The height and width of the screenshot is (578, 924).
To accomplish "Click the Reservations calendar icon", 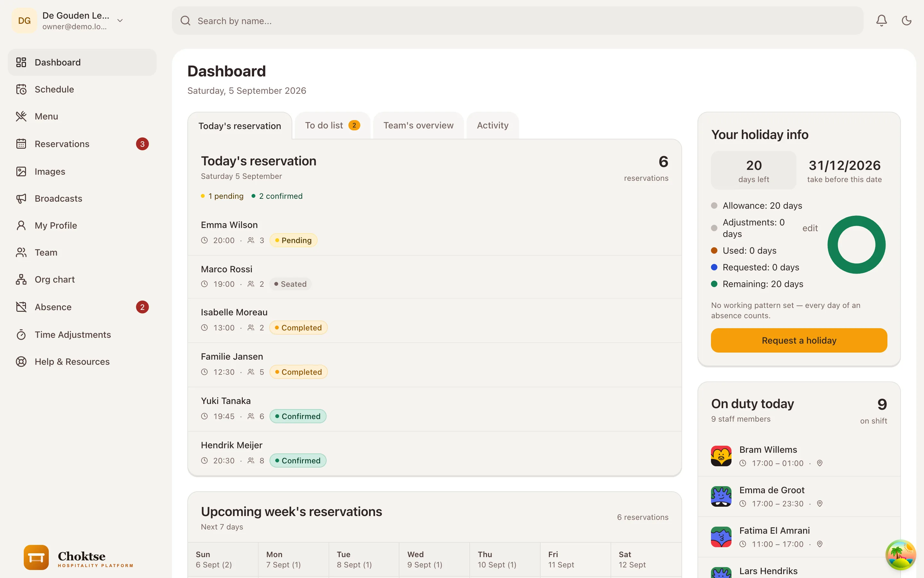I will (21, 144).
